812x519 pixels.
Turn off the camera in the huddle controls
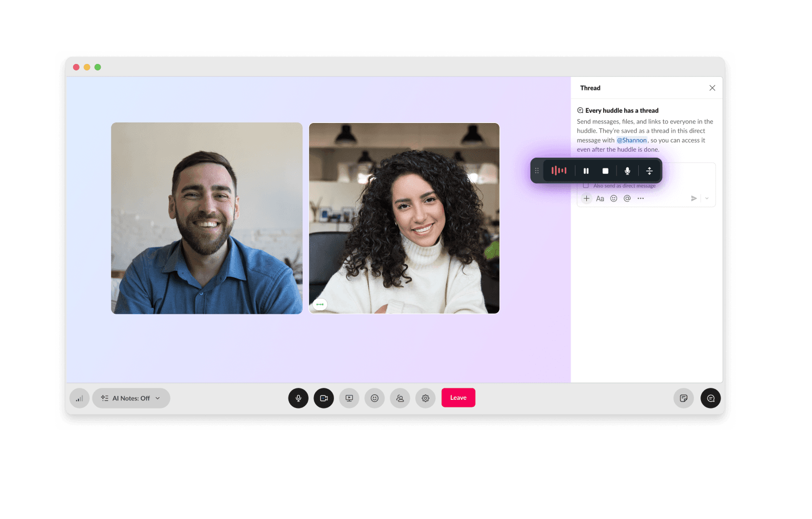coord(324,398)
